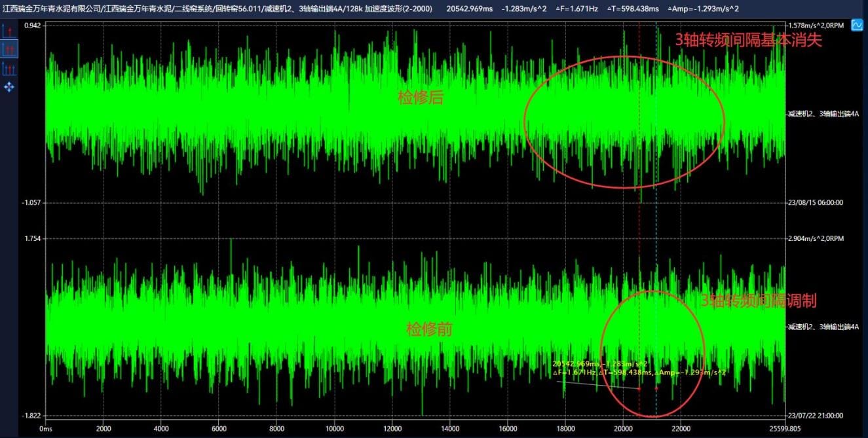Click the ΔF=1.671Hz readout in header
This screenshot has width=868, height=438.
coord(578,8)
